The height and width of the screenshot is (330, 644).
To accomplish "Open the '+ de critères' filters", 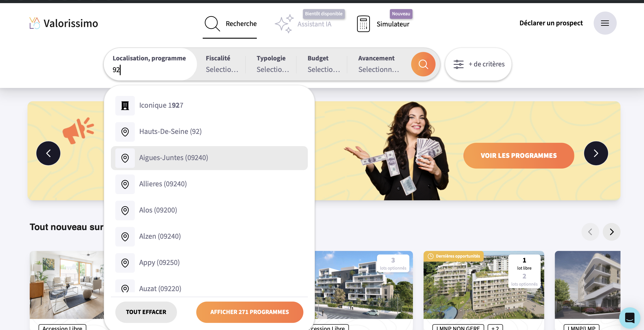I will coord(478,64).
